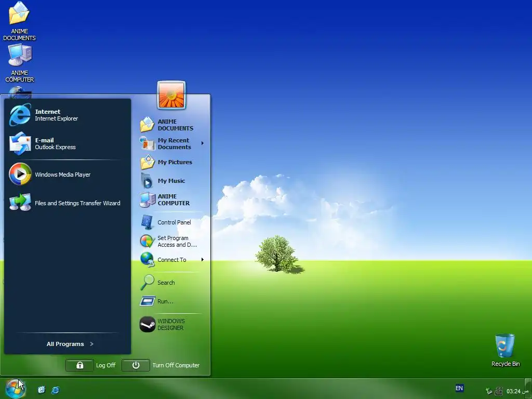The width and height of the screenshot is (532, 399).
Task: Select ANIME COMPUTER desktop icon
Action: [x=19, y=63]
